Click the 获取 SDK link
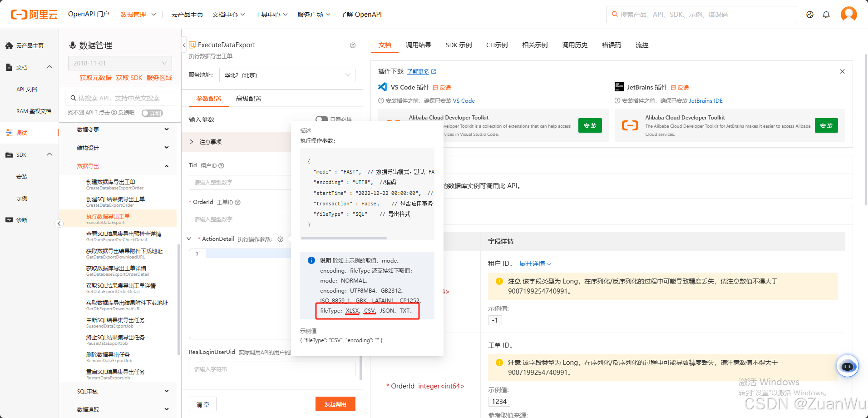Image resolution: width=868 pixels, height=418 pixels. tap(129, 78)
